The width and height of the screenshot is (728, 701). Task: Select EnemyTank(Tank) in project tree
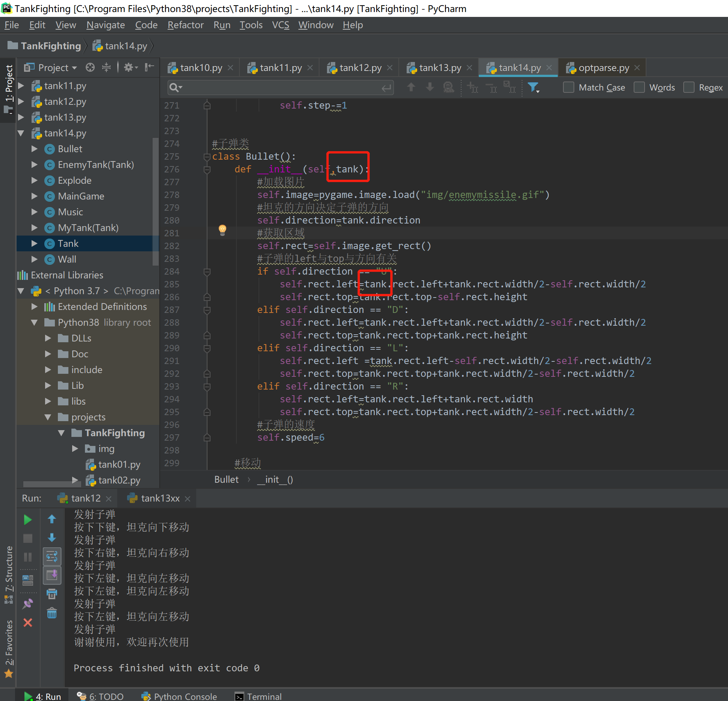(96, 165)
